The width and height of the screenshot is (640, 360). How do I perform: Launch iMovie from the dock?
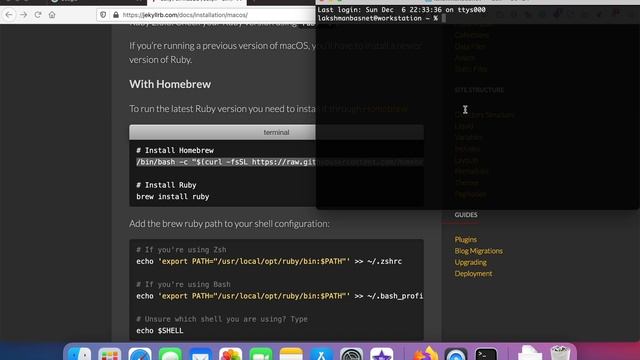click(382, 353)
